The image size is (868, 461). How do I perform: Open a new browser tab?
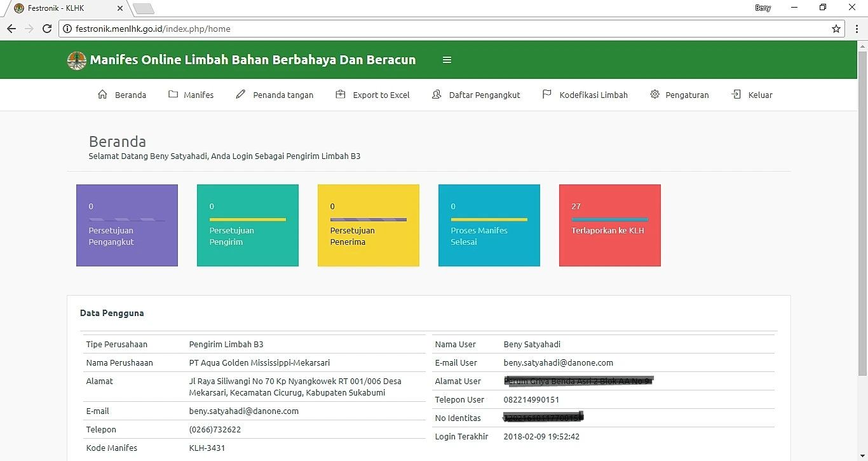(x=144, y=8)
